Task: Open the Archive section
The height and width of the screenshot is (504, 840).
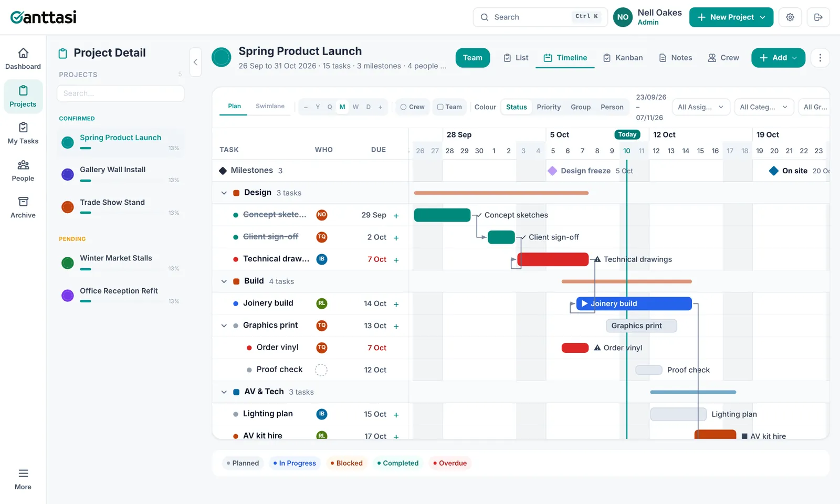Action: (23, 207)
